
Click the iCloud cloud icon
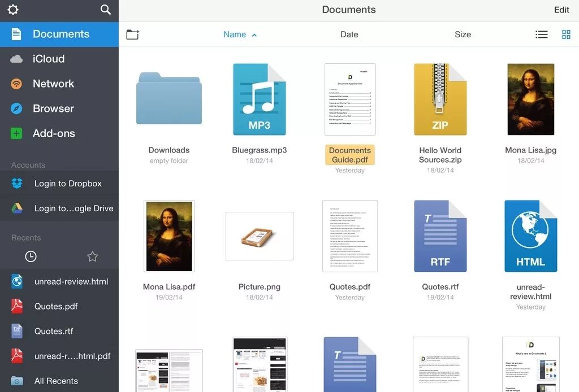[16, 59]
